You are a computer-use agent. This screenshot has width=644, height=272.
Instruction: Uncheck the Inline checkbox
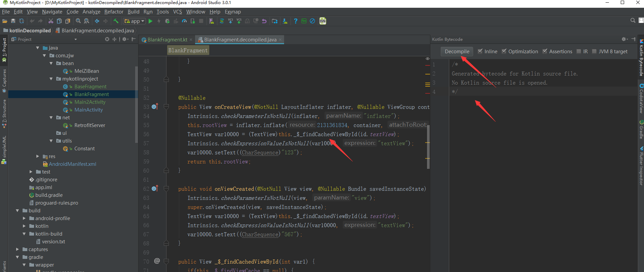[x=480, y=51]
